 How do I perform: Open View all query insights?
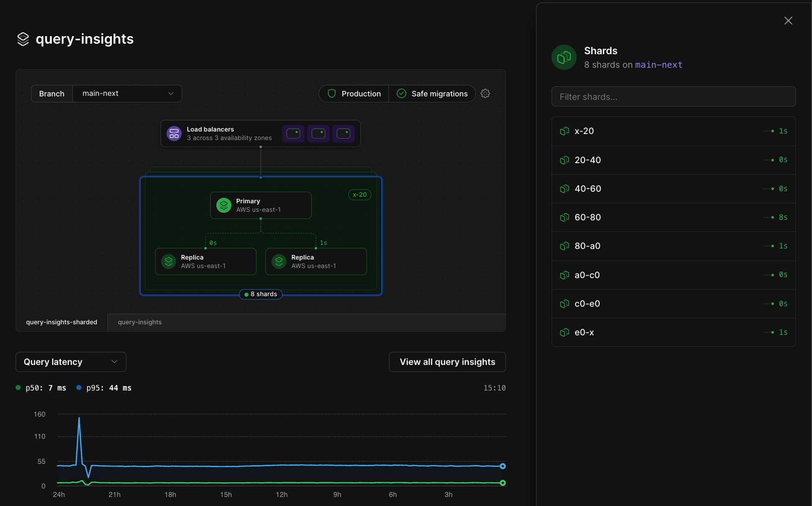(x=447, y=362)
